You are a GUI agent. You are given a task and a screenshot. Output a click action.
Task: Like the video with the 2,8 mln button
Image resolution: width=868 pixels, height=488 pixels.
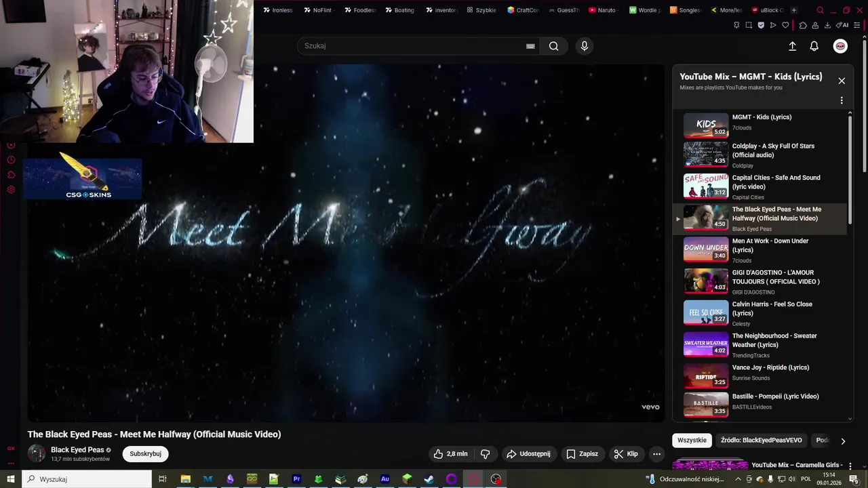click(x=450, y=454)
